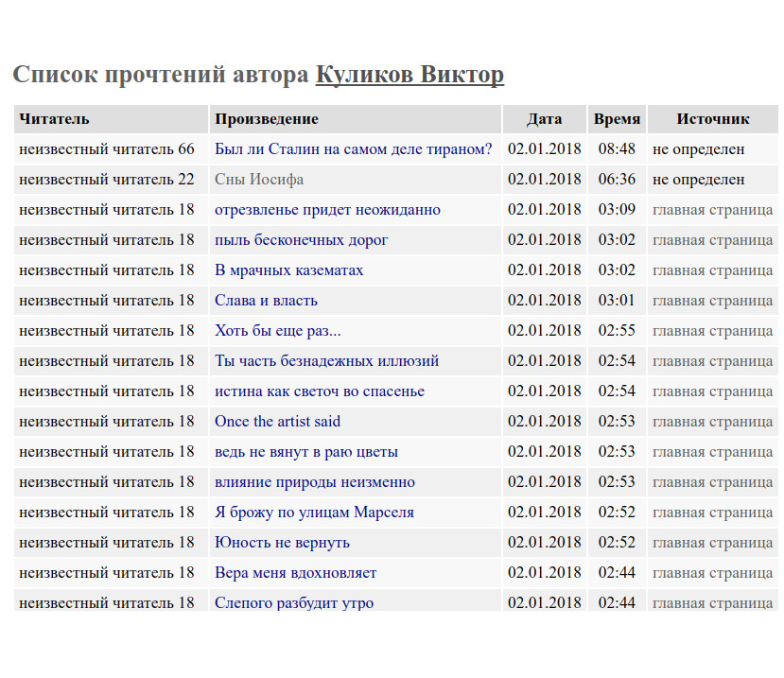
Task: Open 'Вера меня вдохновляет' link
Action: (295, 572)
